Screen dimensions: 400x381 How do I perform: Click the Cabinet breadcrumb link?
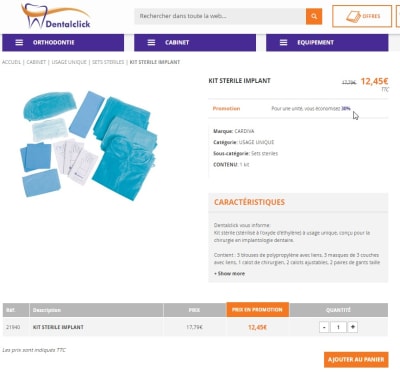(x=36, y=62)
